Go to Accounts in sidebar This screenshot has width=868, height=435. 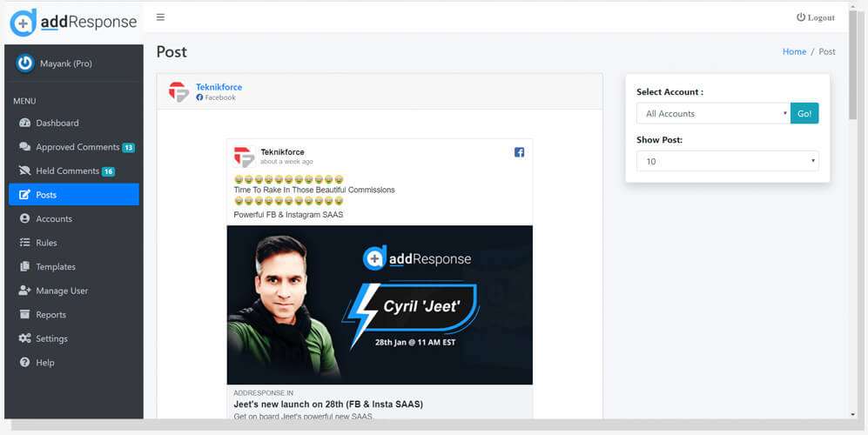tap(74, 218)
